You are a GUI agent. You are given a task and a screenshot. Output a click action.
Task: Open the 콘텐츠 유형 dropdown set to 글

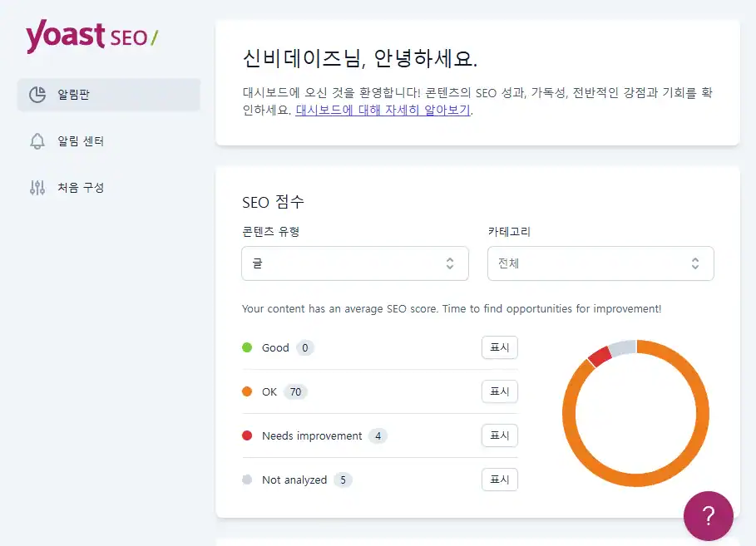(355, 263)
